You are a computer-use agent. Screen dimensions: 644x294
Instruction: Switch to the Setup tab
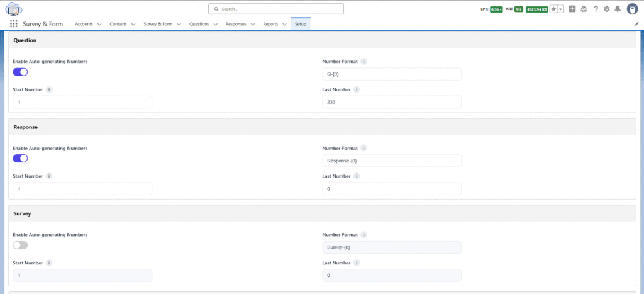[301, 24]
